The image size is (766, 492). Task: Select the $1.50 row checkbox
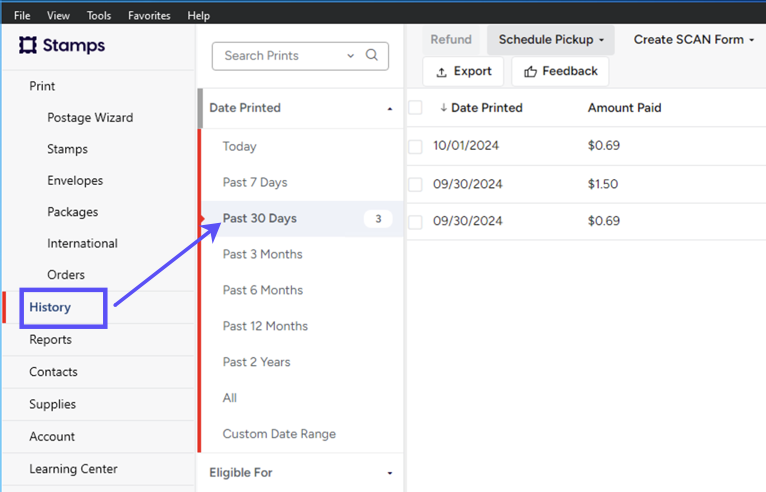click(x=415, y=184)
